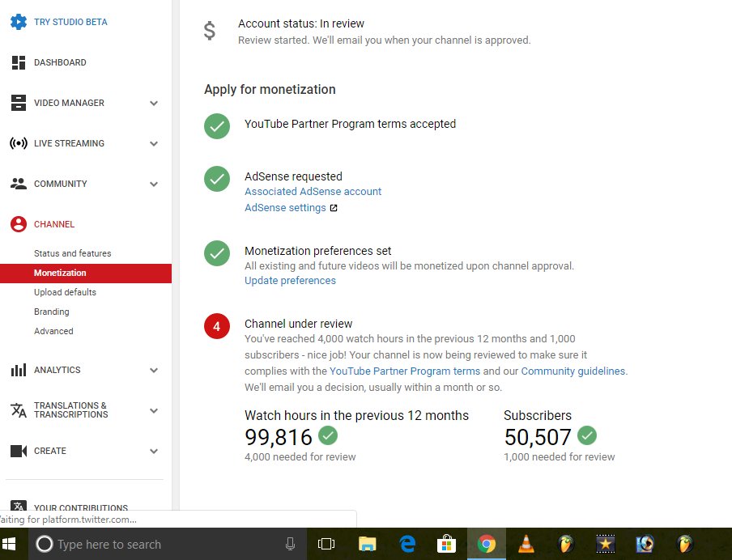Click the Your Contributions label
The image size is (732, 560).
click(x=81, y=507)
